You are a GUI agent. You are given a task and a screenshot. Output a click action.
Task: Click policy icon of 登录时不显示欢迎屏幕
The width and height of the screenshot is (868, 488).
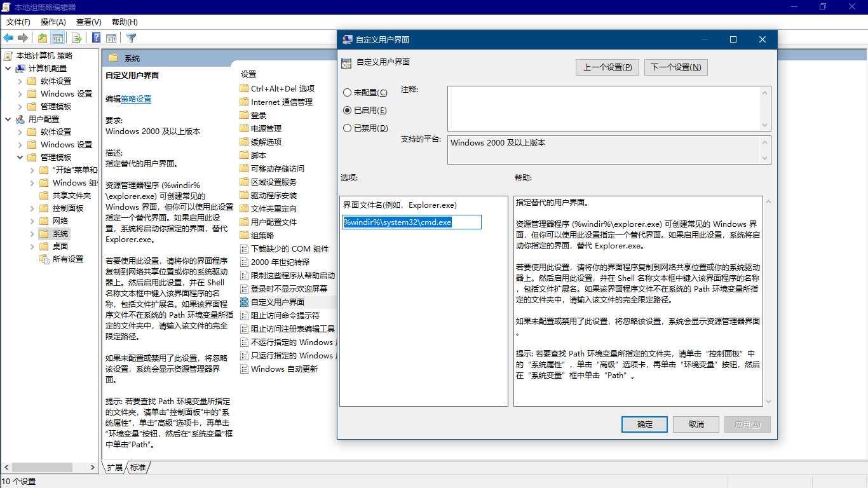[244, 289]
